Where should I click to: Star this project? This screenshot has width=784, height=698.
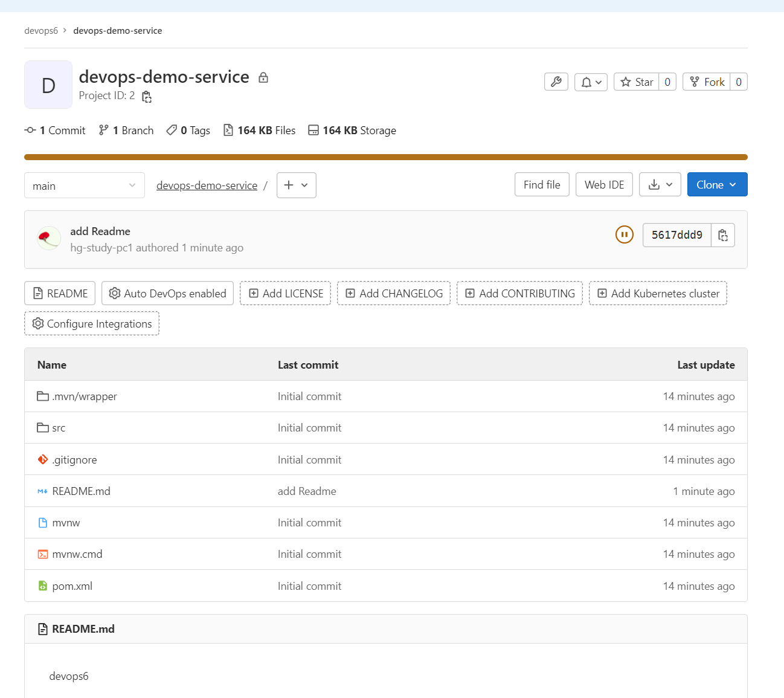pos(637,82)
